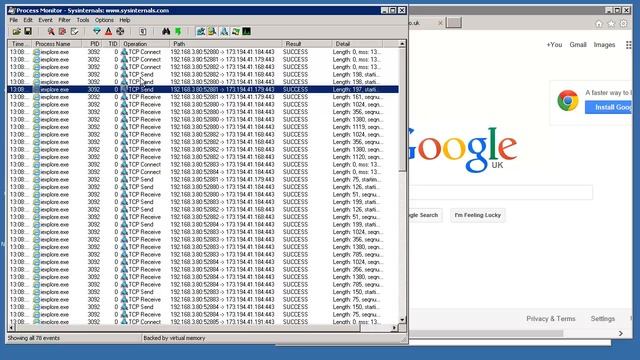
Task: Open the Highlight dialog via red triangle icon
Action: click(108, 31)
